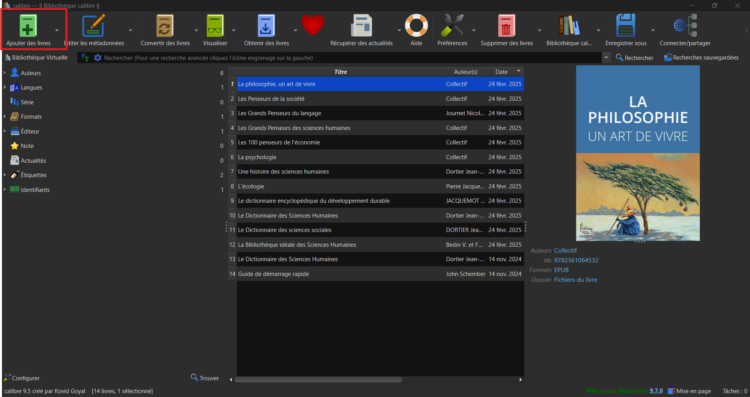Click Configurer in tag browser
Screen dimensions: 750x397
click(x=22, y=378)
